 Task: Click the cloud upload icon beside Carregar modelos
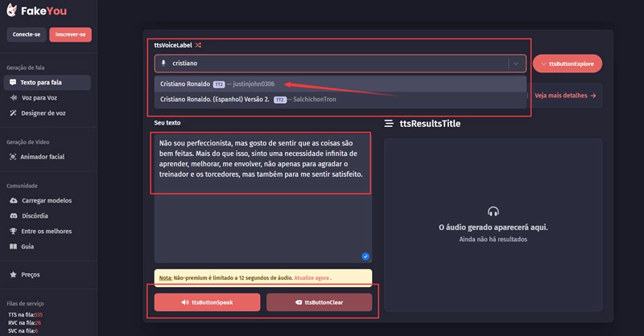click(14, 201)
